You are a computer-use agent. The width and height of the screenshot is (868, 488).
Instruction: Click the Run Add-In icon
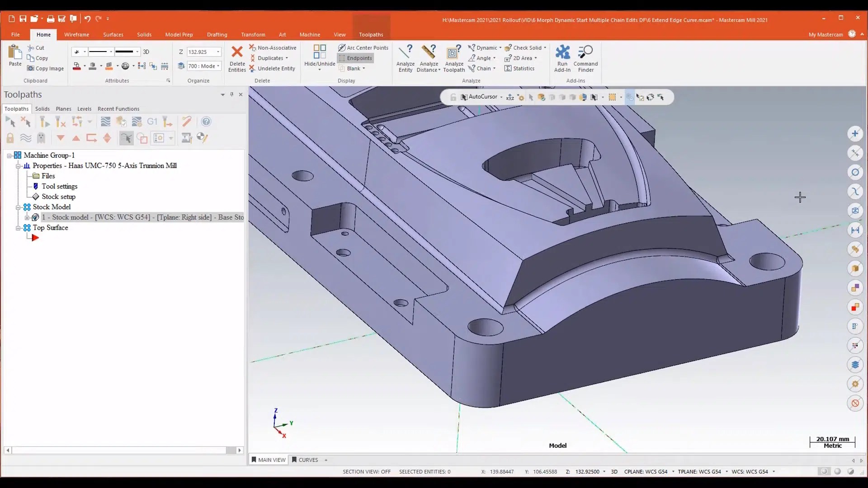562,52
